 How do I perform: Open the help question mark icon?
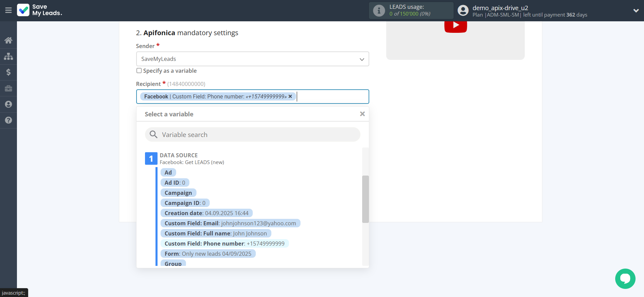[x=8, y=120]
